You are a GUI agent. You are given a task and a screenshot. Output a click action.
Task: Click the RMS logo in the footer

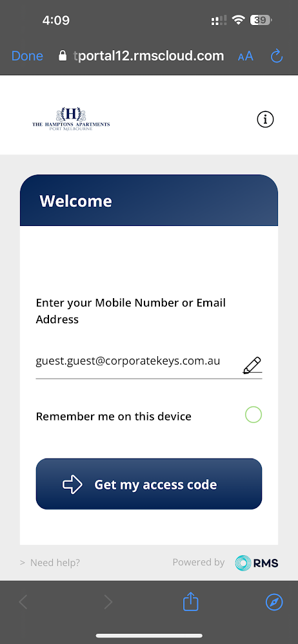pyautogui.click(x=257, y=563)
